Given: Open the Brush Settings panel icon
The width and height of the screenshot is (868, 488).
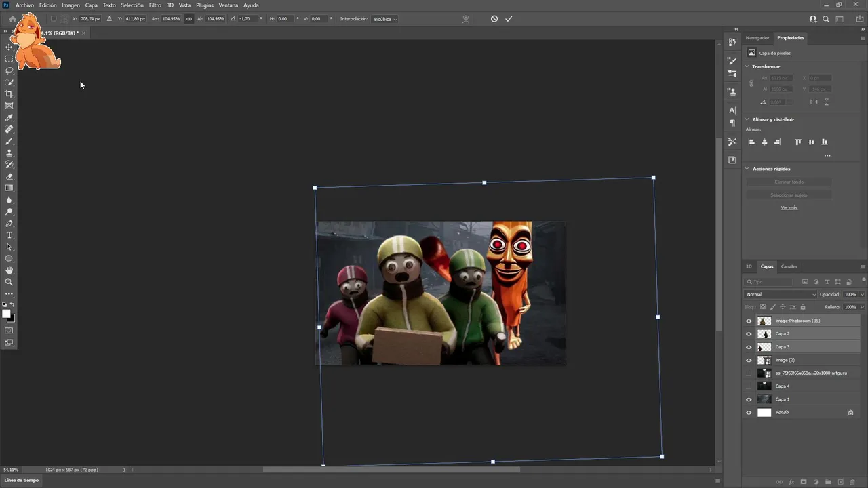Looking at the screenshot, I should click(x=732, y=61).
